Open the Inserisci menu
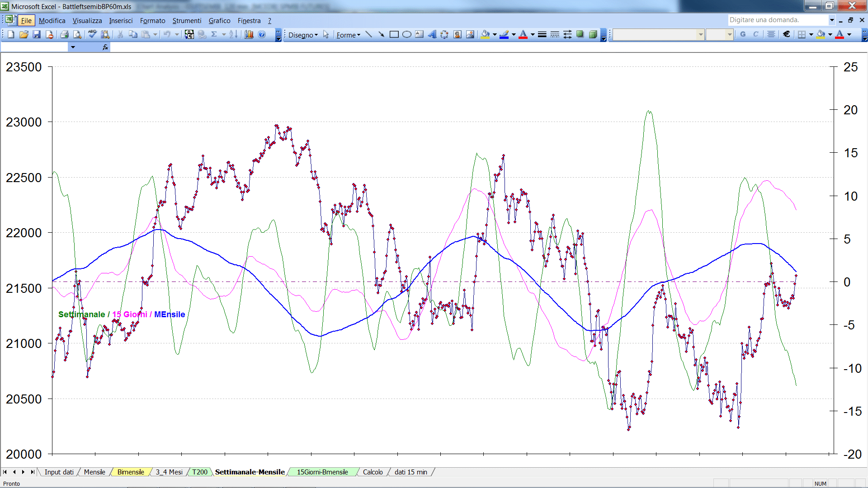The image size is (868, 488). (121, 20)
